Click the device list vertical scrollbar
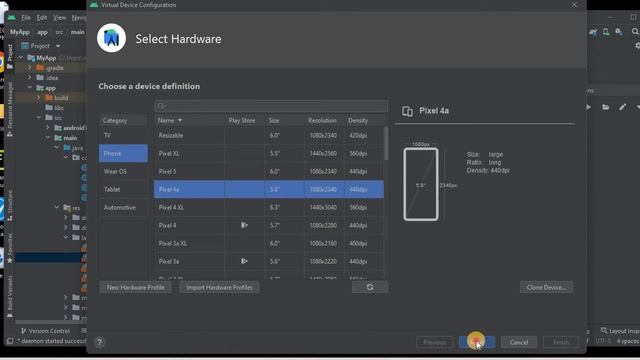 pos(386,143)
